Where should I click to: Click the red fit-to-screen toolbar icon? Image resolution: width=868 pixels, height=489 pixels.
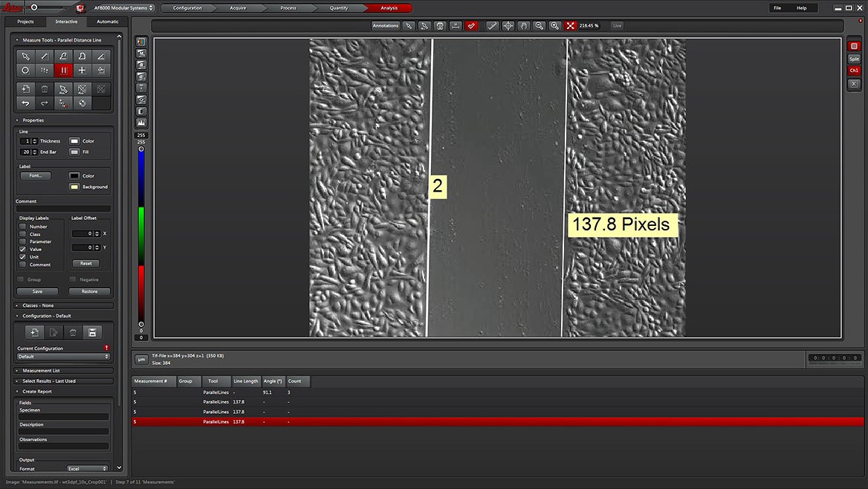pyautogui.click(x=570, y=25)
